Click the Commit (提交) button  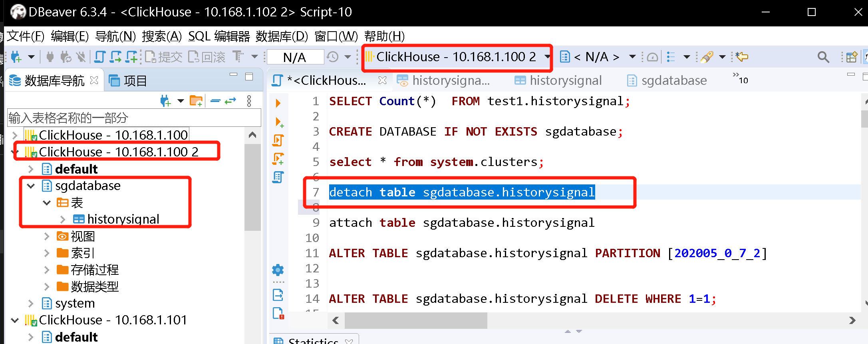(164, 57)
